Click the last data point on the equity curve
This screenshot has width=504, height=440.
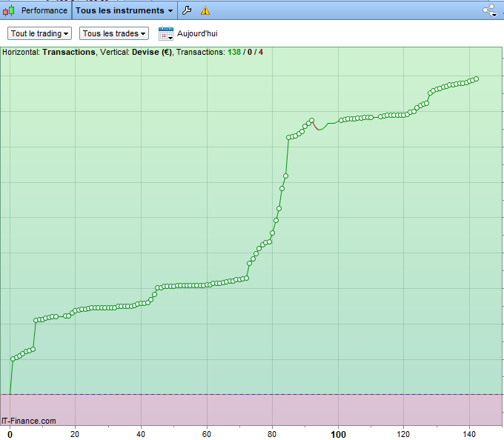pyautogui.click(x=477, y=79)
